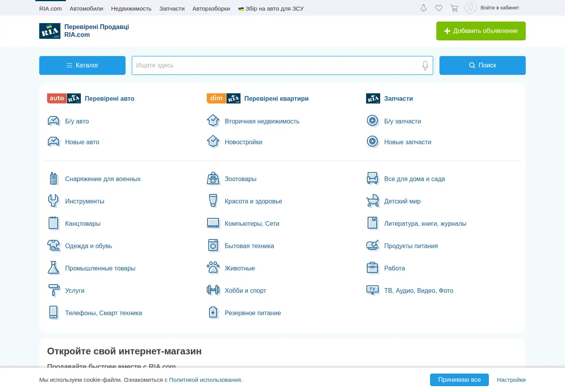Open shopping cart icon
The width and height of the screenshot is (565, 392).
[454, 8]
